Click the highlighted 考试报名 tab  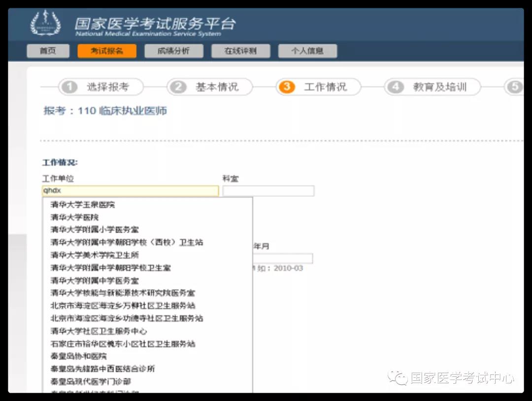(x=107, y=51)
